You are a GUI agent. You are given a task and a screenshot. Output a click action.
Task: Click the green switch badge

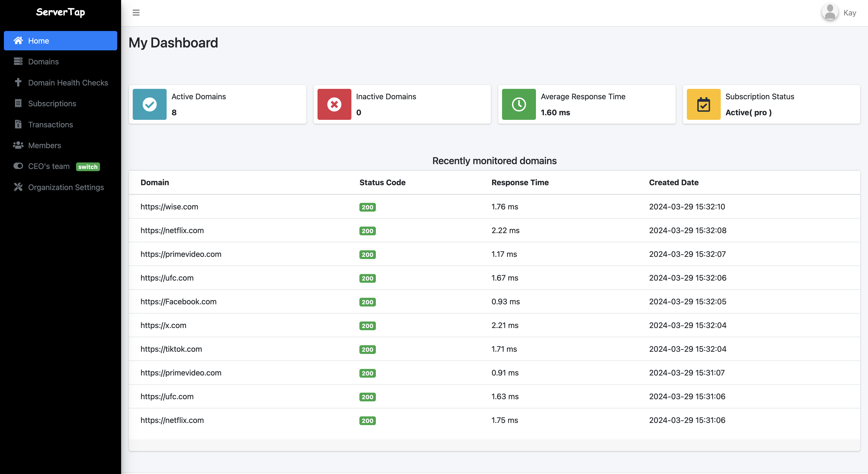[88, 167]
